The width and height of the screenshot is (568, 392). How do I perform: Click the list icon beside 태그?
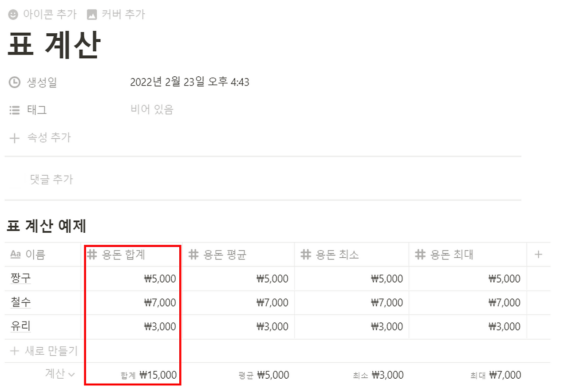(14, 110)
